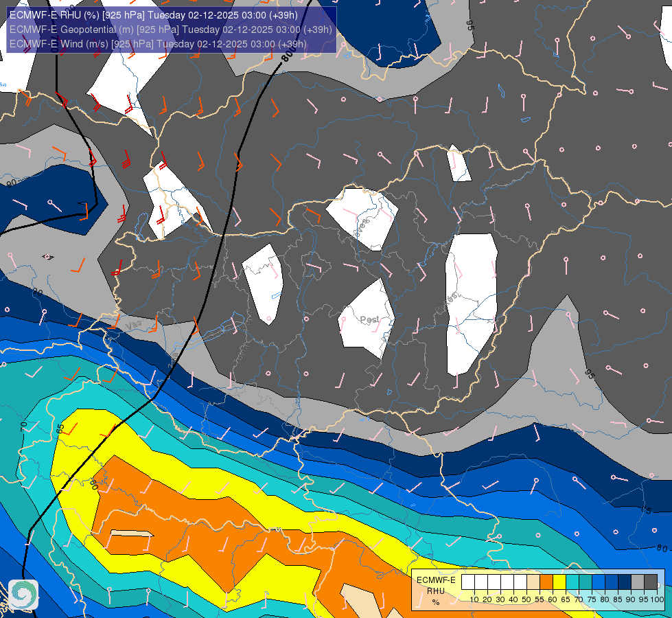Screen dimensions: 672x618
Task: Click the Vas county label on map
Action: [x=133, y=325]
